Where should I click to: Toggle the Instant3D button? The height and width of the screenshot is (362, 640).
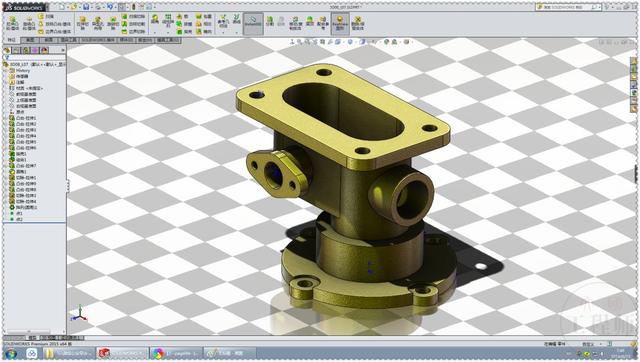click(253, 23)
